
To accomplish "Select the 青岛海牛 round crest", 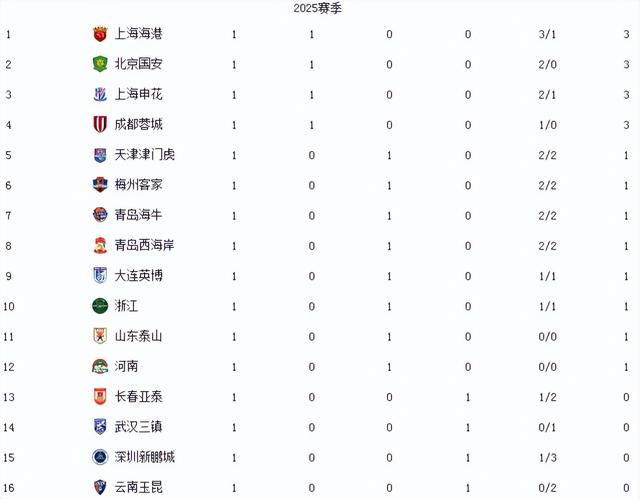I will pyautogui.click(x=100, y=215).
